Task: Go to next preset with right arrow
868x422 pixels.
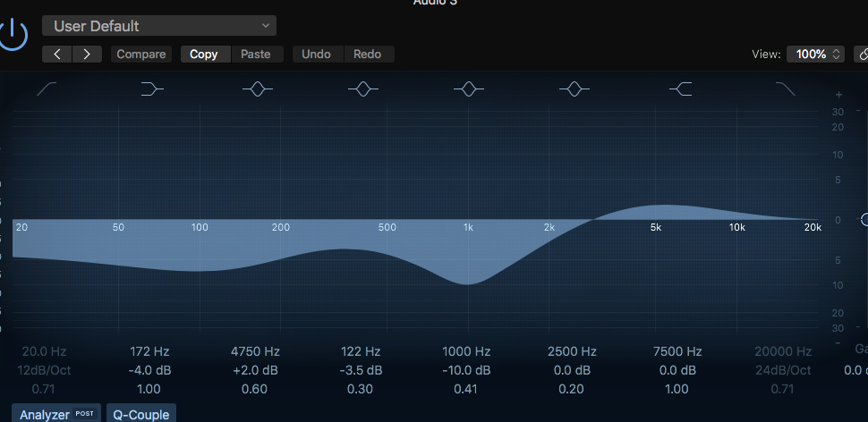Action: [87, 55]
